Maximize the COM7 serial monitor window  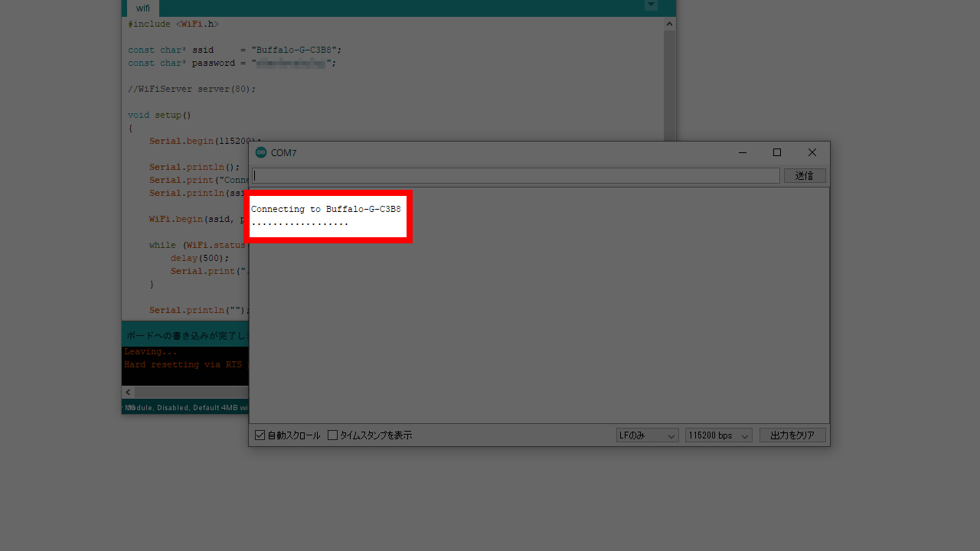tap(777, 152)
